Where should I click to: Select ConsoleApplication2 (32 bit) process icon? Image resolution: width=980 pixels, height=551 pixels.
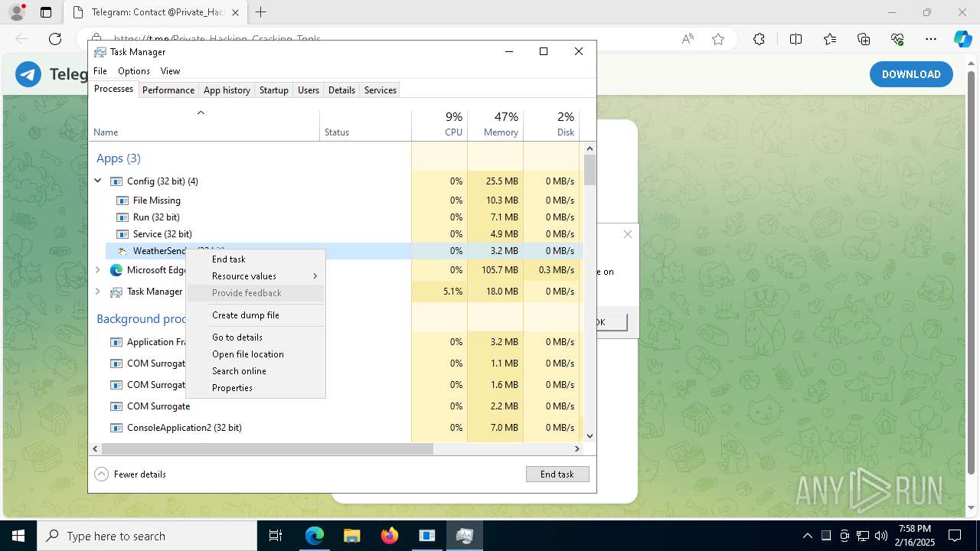pos(116,428)
